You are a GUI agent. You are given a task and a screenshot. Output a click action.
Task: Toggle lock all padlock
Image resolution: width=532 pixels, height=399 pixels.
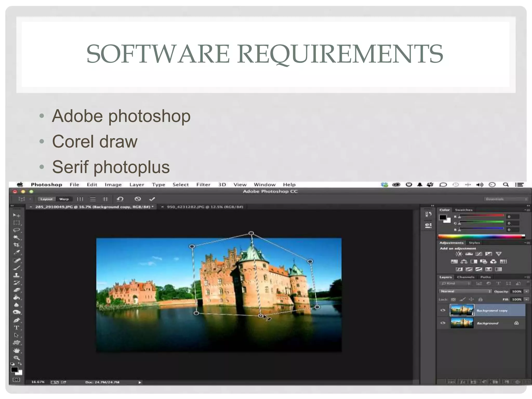click(x=480, y=300)
